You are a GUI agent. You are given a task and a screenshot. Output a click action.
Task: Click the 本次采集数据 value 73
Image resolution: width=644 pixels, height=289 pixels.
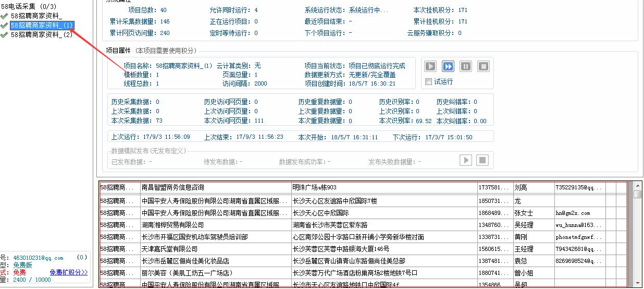tap(159, 121)
